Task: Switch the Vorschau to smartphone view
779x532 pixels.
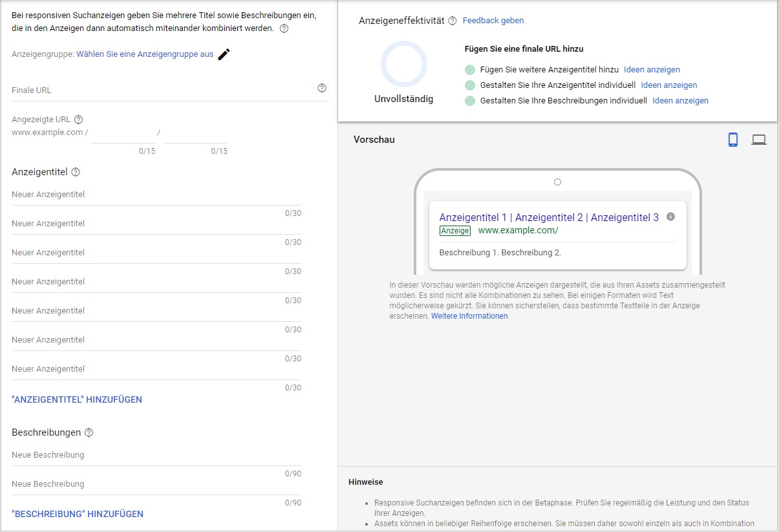Action: coord(732,139)
